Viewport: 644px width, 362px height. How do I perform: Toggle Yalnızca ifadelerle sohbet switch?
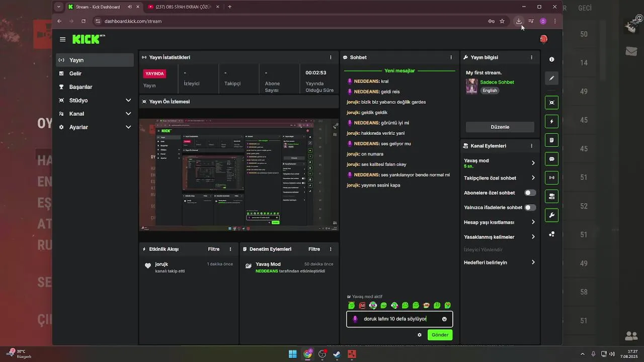[530, 207]
